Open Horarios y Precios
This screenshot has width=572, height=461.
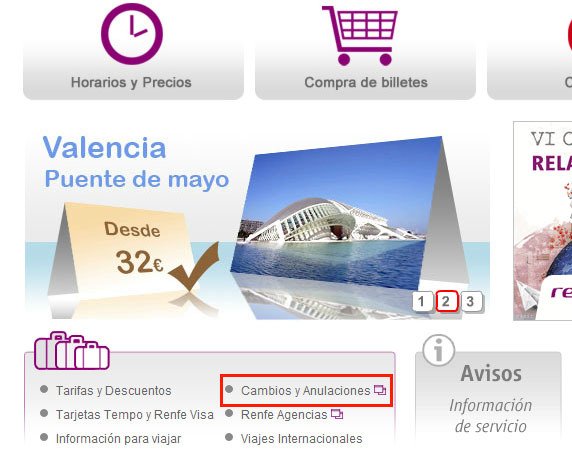tap(133, 51)
